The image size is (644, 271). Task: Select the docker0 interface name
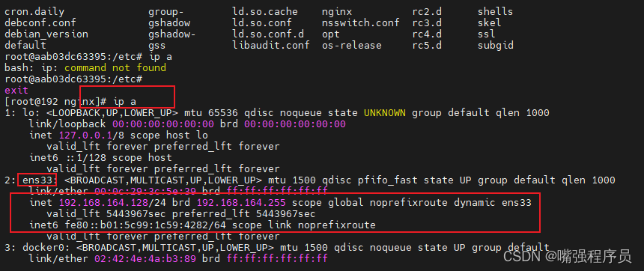click(x=43, y=247)
